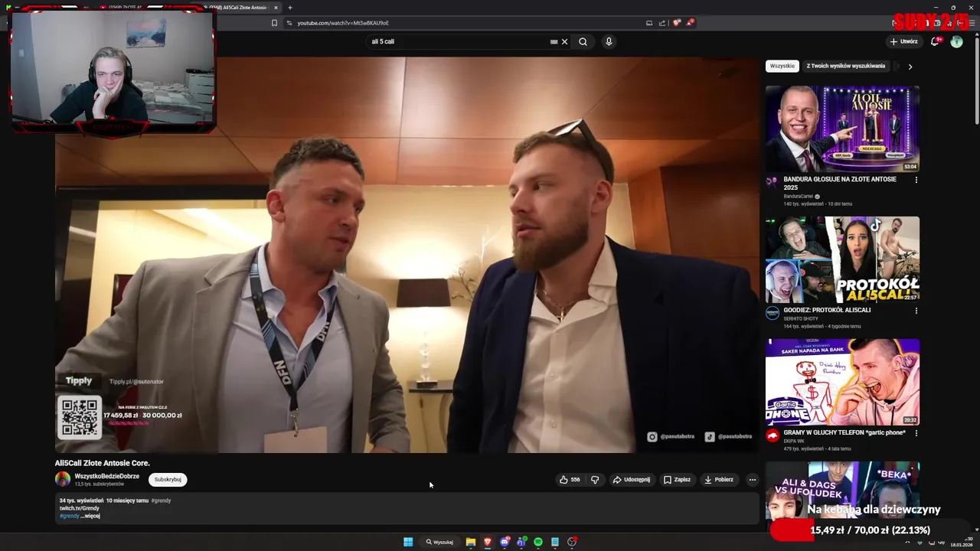Open Ali & Dags vs Ufoludek thumbnail
This screenshot has width=980, height=551.
click(842, 490)
